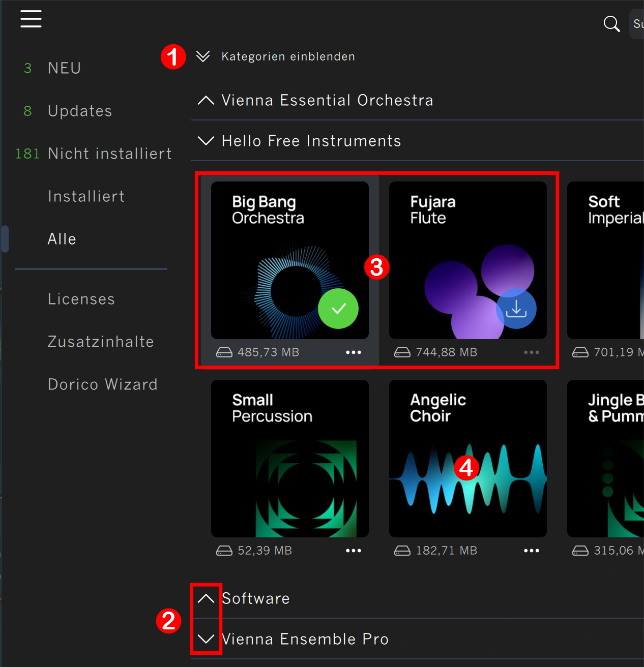Image resolution: width=644 pixels, height=667 pixels.
Task: Collapse the Vienna Ensemble Pro section
Action: (x=206, y=639)
